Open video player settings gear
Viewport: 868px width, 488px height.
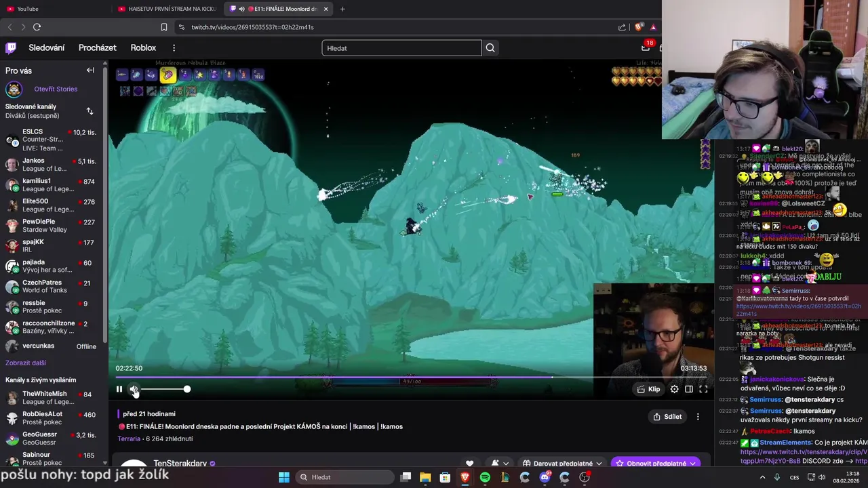[x=674, y=389]
